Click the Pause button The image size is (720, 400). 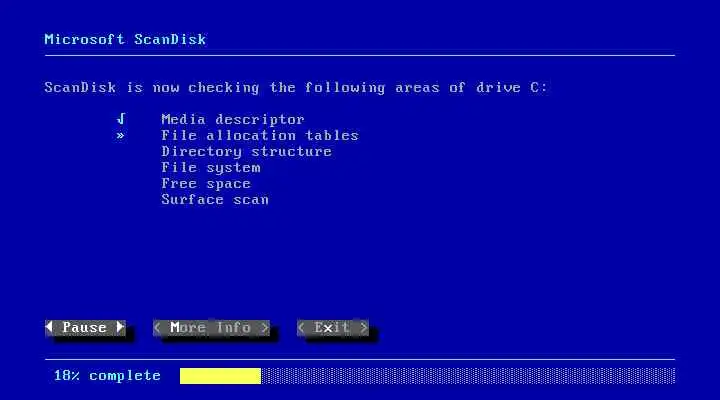coord(85,327)
